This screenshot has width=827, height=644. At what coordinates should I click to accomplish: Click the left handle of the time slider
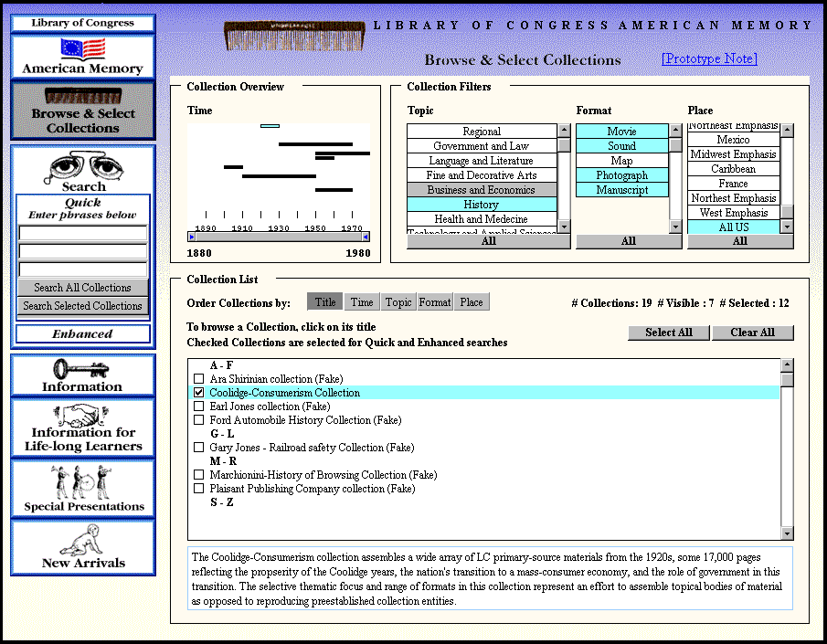[192, 237]
